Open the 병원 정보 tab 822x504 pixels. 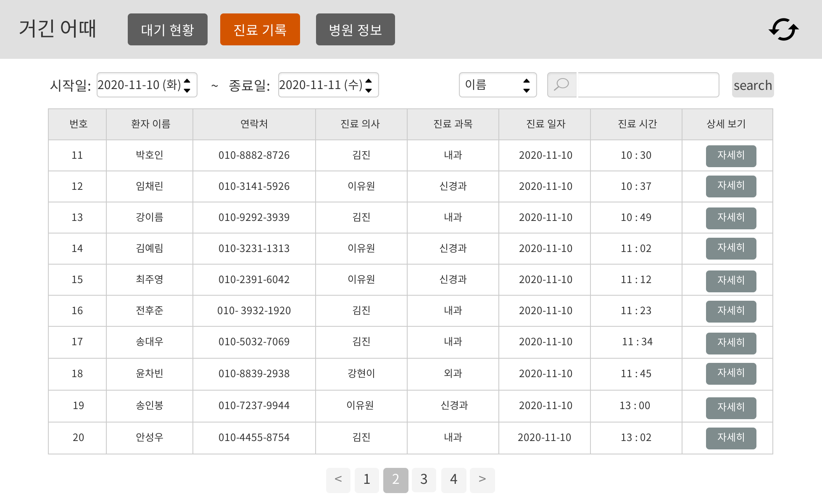pos(355,29)
